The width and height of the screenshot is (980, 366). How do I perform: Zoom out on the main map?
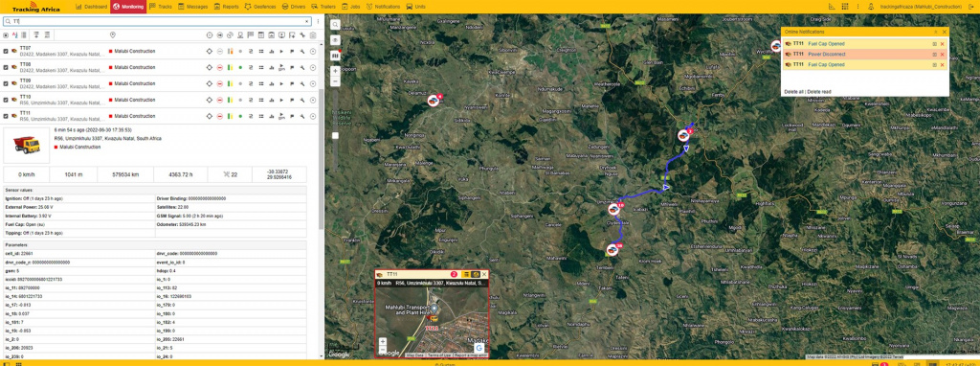pos(336,81)
